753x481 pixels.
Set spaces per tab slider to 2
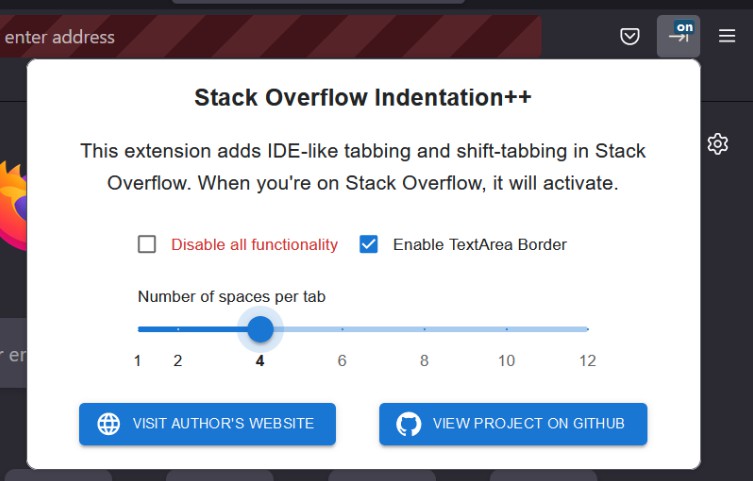click(178, 328)
